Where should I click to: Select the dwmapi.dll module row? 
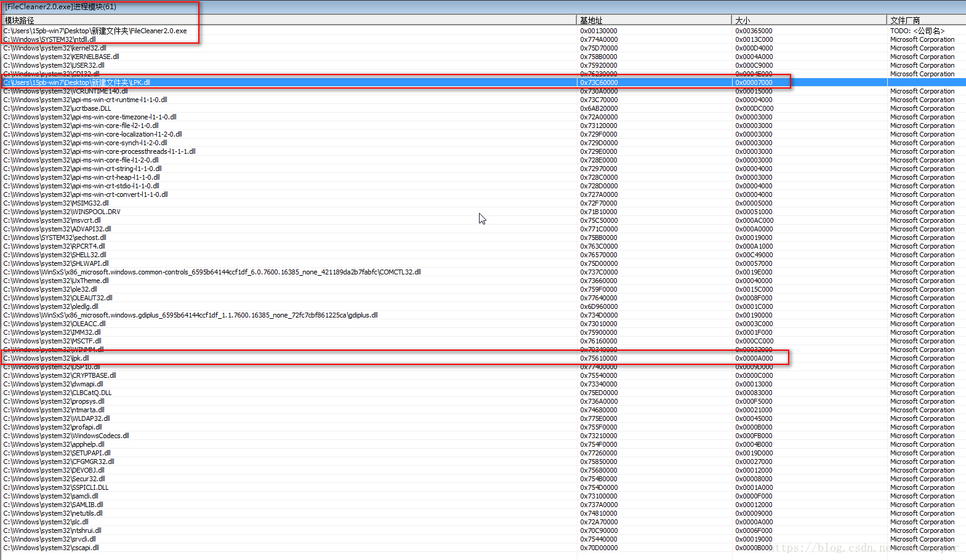coord(483,384)
